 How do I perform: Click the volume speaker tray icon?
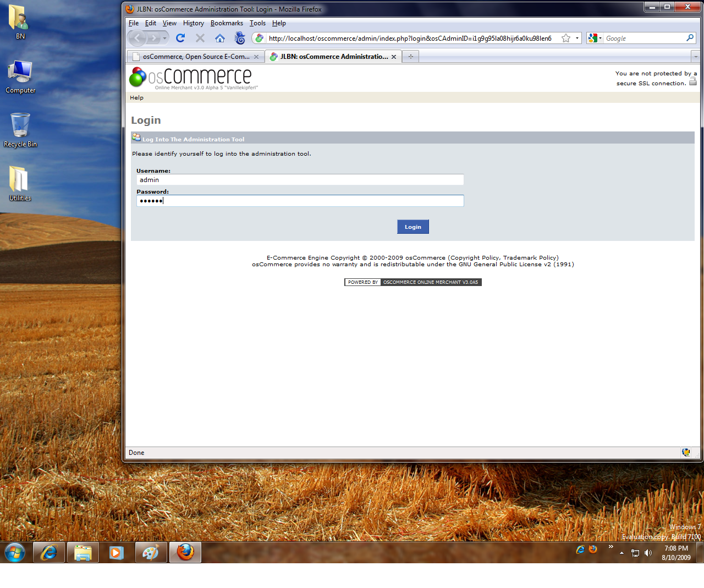pos(648,553)
